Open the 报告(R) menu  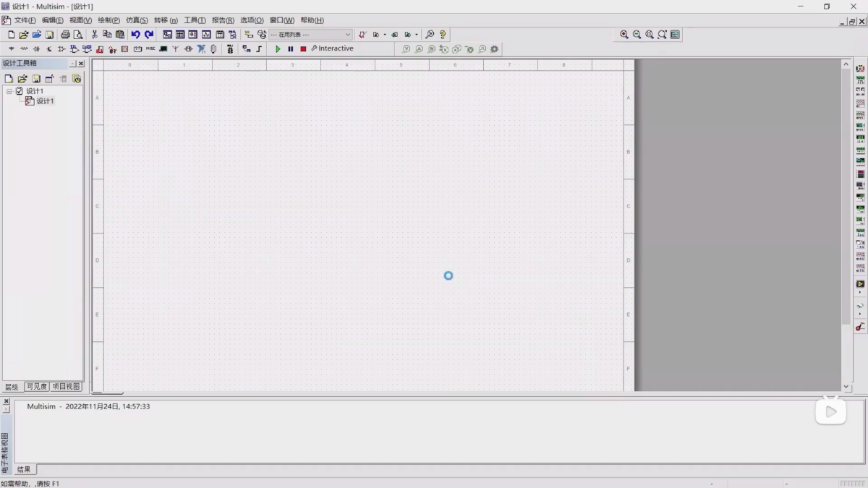coord(223,20)
